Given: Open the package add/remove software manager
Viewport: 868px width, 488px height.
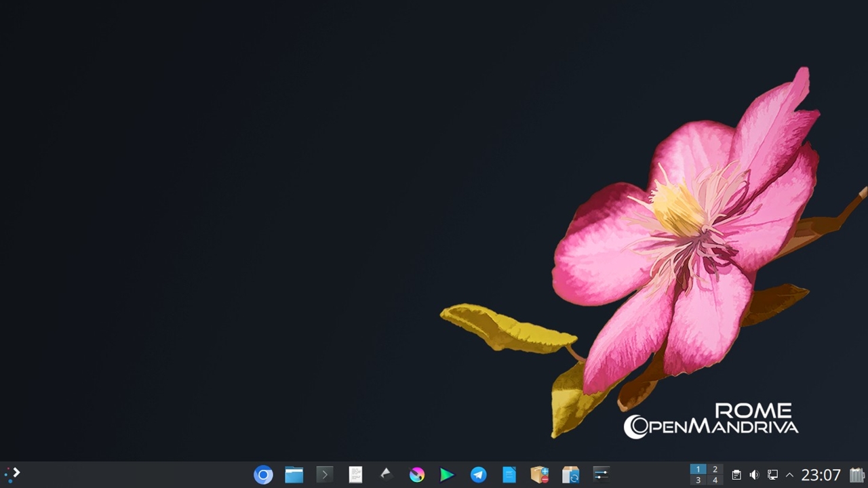Looking at the screenshot, I should [x=540, y=475].
